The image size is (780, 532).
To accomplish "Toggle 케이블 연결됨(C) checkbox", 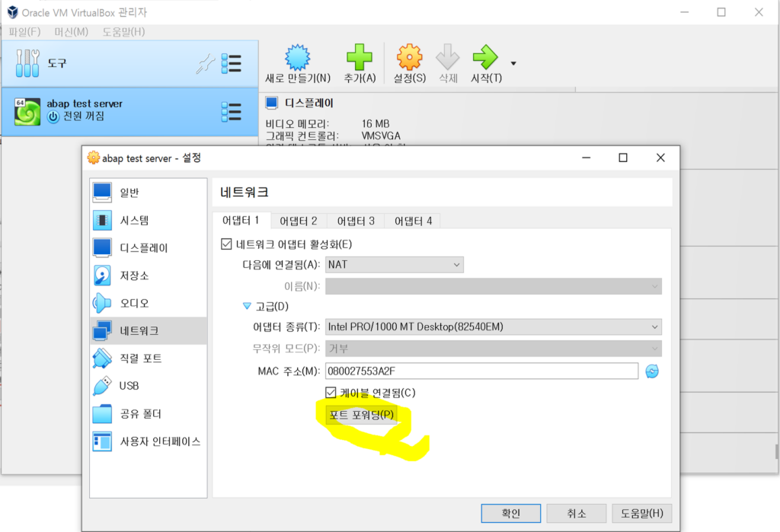I will [331, 393].
